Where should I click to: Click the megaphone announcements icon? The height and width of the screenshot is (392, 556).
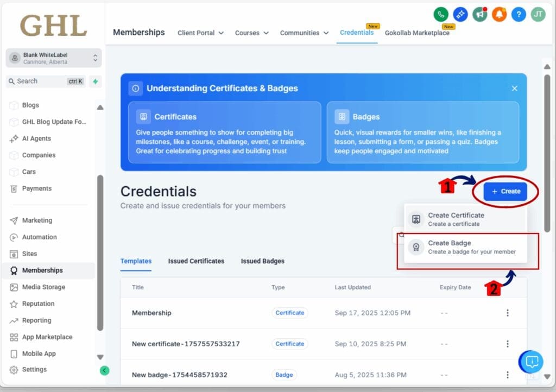479,14
